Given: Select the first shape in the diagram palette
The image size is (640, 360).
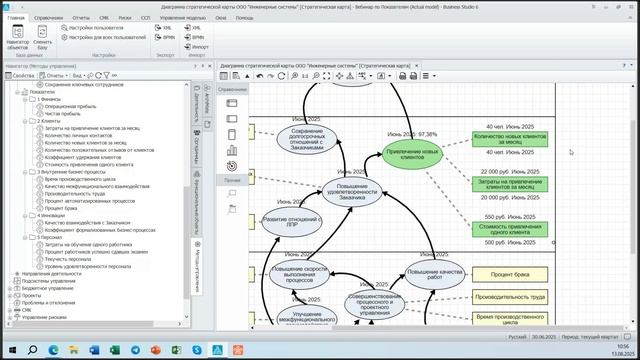Looking at the screenshot, I should (x=232, y=103).
